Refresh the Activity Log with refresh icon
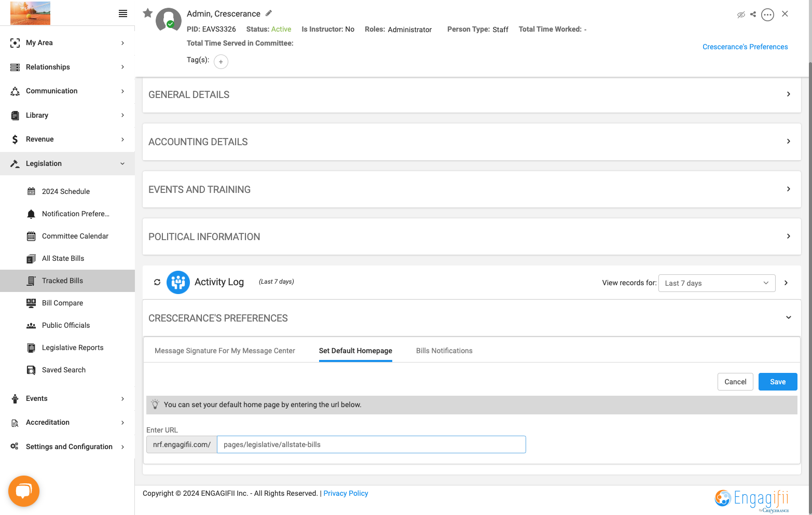The width and height of the screenshot is (812, 515). 157,282
